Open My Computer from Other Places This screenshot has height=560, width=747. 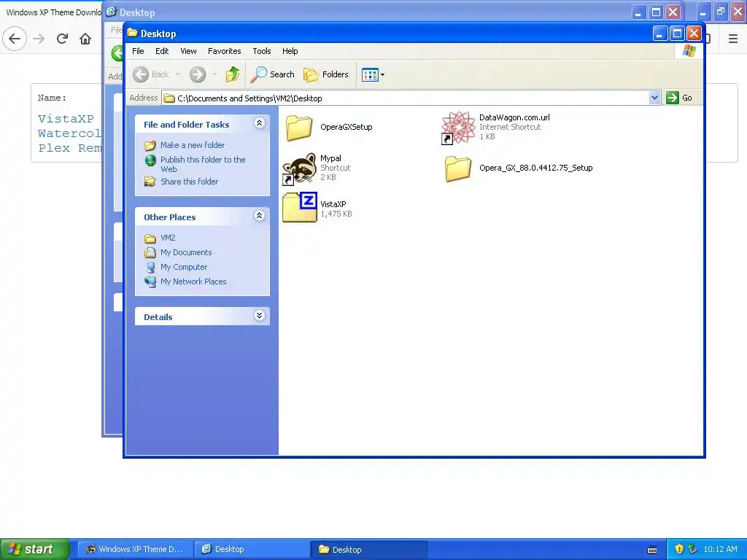pos(183,267)
